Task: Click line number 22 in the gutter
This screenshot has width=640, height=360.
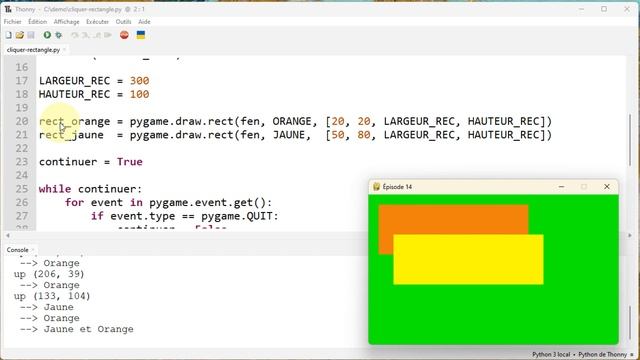Action: coord(22,148)
